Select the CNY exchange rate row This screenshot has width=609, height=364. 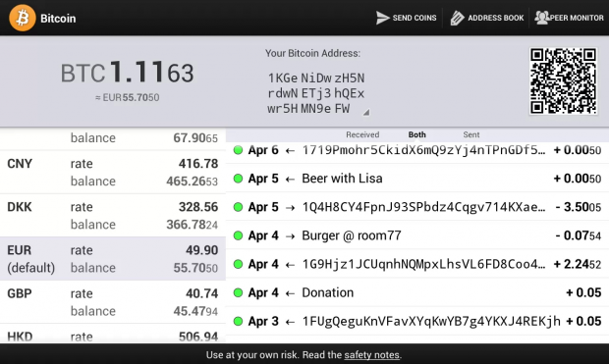pyautogui.click(x=113, y=173)
